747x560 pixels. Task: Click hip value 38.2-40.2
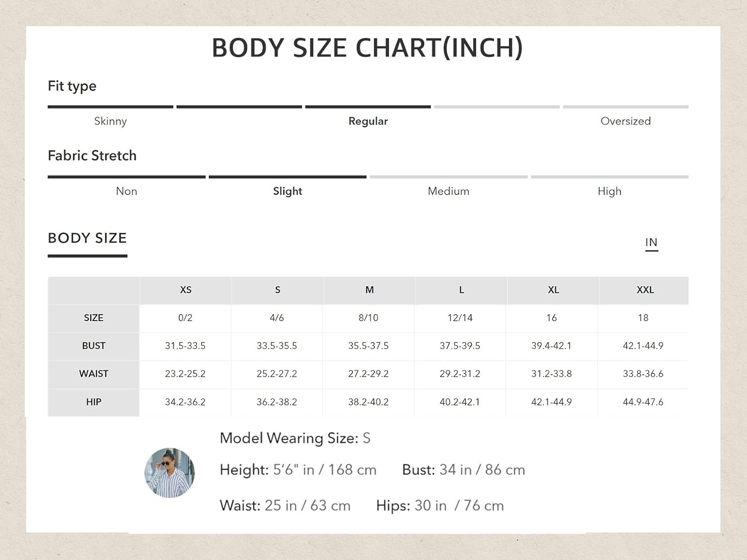(369, 402)
